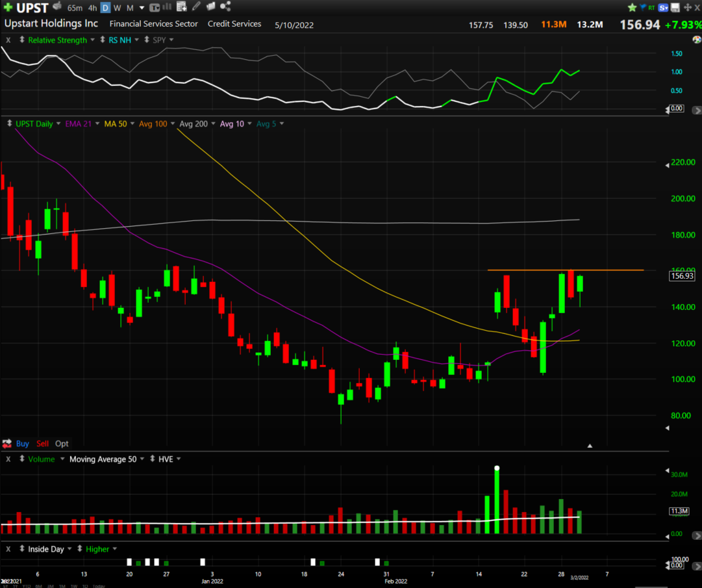Click the scroll arrow in Inside Day scale

(697, 567)
